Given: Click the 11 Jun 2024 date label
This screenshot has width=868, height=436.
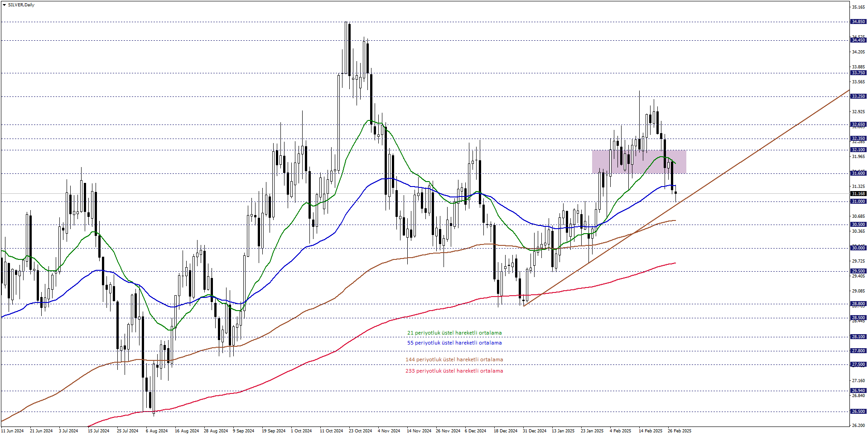Looking at the screenshot, I should tap(12, 431).
